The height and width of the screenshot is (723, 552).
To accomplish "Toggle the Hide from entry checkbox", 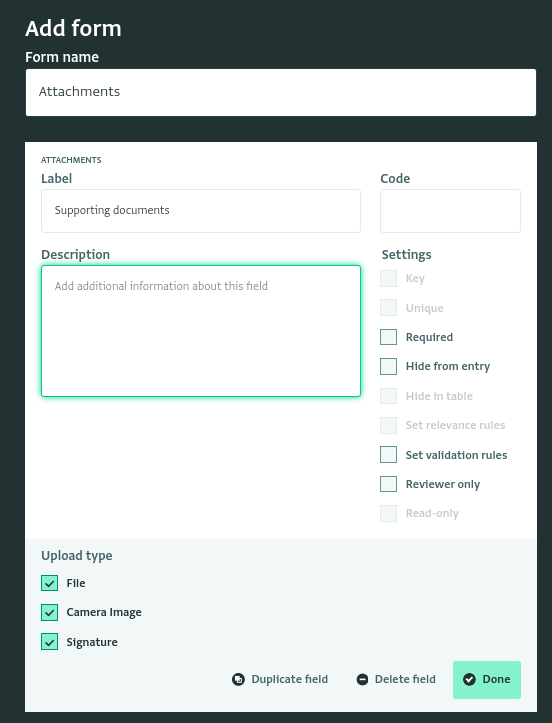I will pos(388,366).
